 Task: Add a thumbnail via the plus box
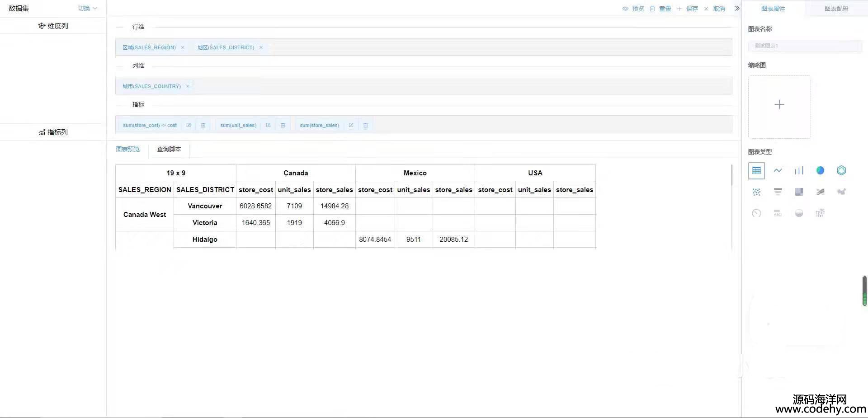coord(779,107)
